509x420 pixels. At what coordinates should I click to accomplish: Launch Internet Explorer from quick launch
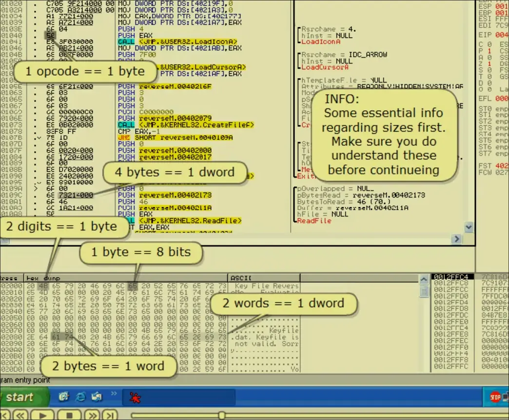tap(80, 397)
